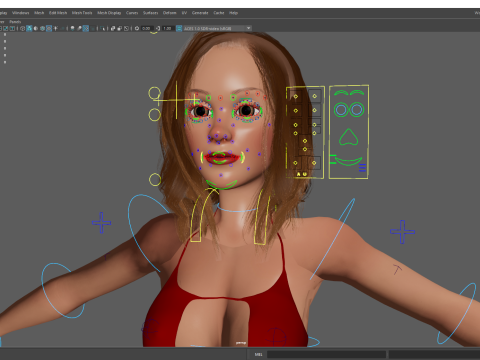The width and height of the screenshot is (480, 360).
Task: Click the Exposure reset icon
Action: point(137,28)
